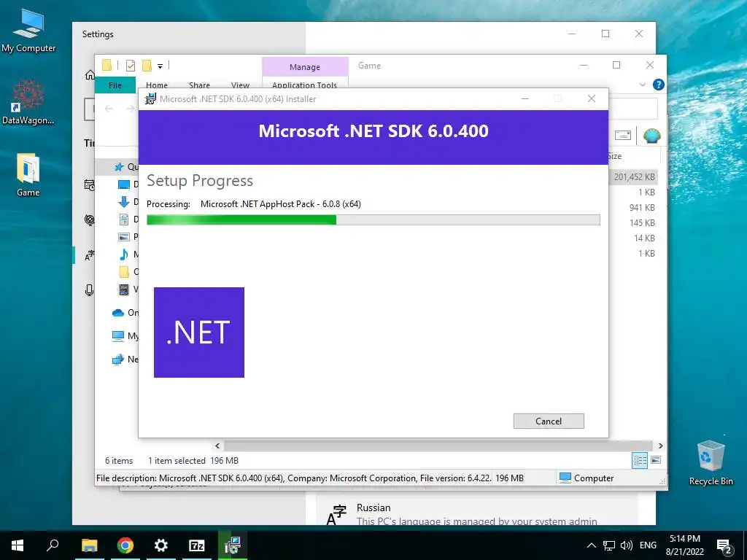
Task: Open Date & time in Settings sidebar
Action: [x=89, y=184]
